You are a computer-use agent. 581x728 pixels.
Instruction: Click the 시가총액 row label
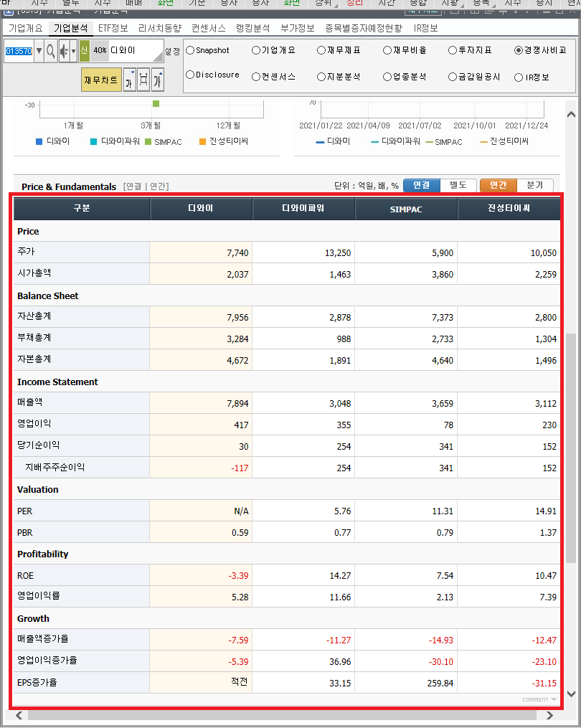click(34, 273)
